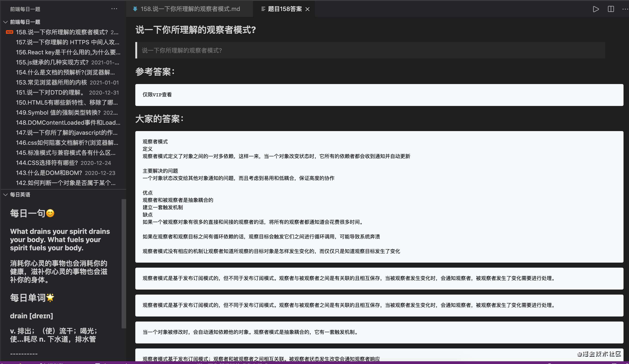Open question 149.Symbol 值的强制类型转换
This screenshot has width=629, height=364.
(63, 112)
